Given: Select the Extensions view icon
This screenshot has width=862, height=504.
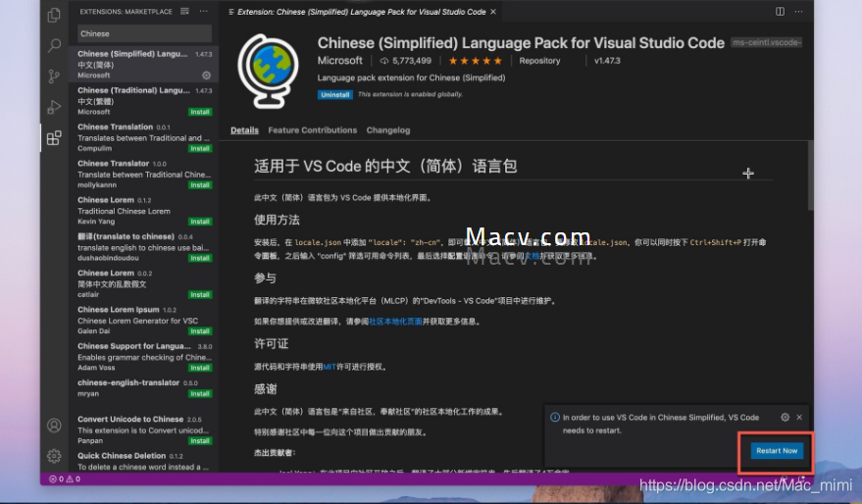Looking at the screenshot, I should click(x=54, y=137).
